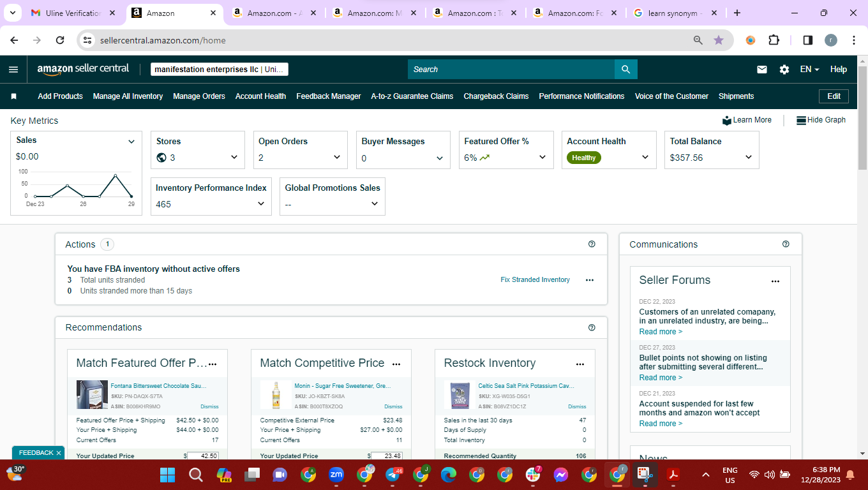
Task: Expand the Account Health metric dropdown
Action: pyautogui.click(x=645, y=158)
